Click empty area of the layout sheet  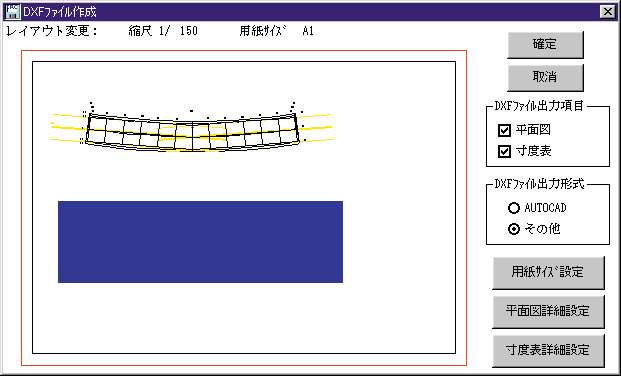(396, 238)
